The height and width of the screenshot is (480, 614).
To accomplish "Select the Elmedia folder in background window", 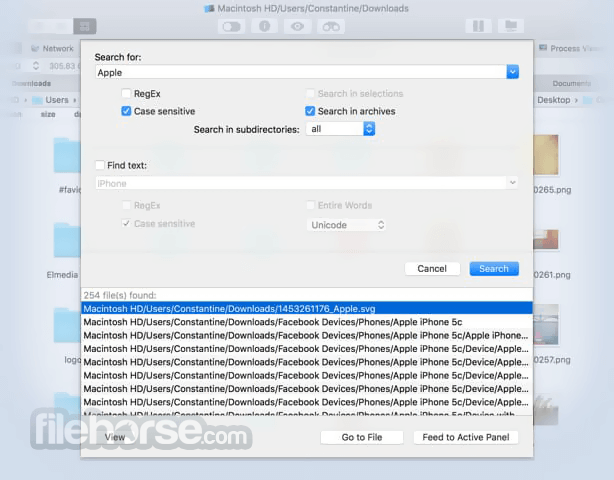I will 67,240.
